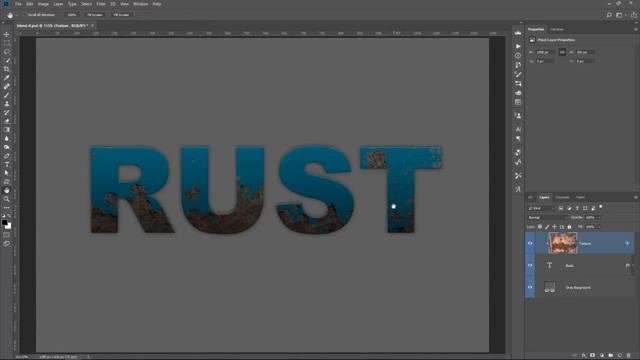Expand Rust layer effects arrow
Screen dimensions: 640x360
point(633,265)
